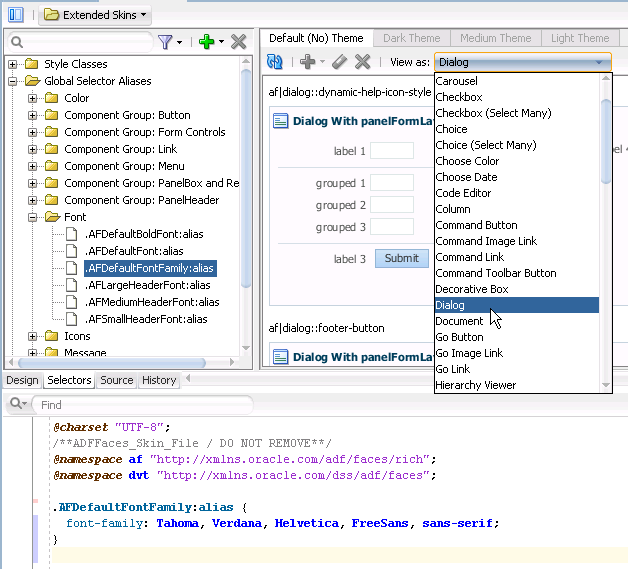This screenshot has height=569, width=628.
Task: Select .AFSmallHeaderFont:alias tree item
Action: (146, 319)
